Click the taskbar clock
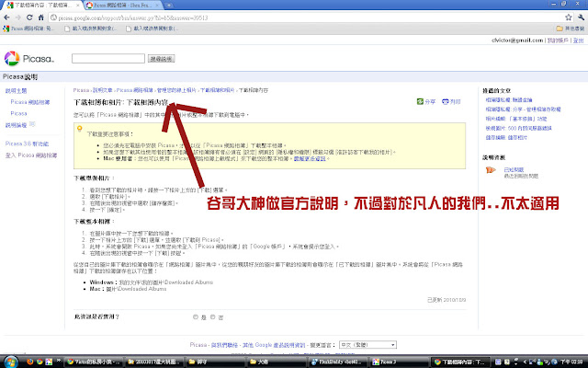 coord(571,362)
